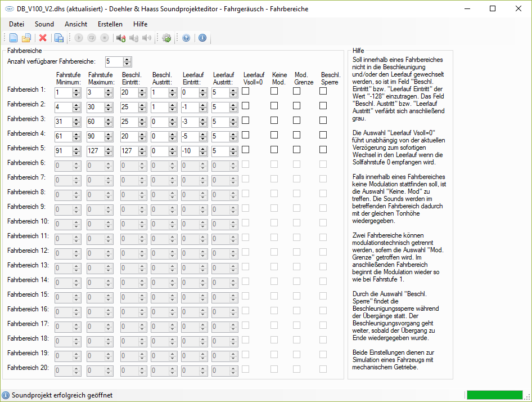This screenshot has width=532, height=402.
Task: Click down arrow of Fahrbereich 1 Beschl. Austritt
Action: 172,95
